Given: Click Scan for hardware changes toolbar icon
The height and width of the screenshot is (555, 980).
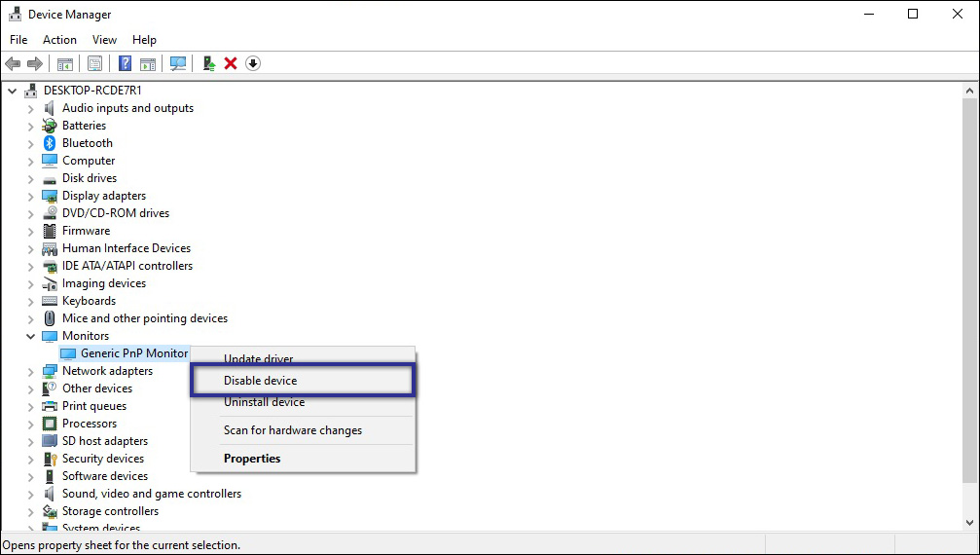Looking at the screenshot, I should [178, 63].
